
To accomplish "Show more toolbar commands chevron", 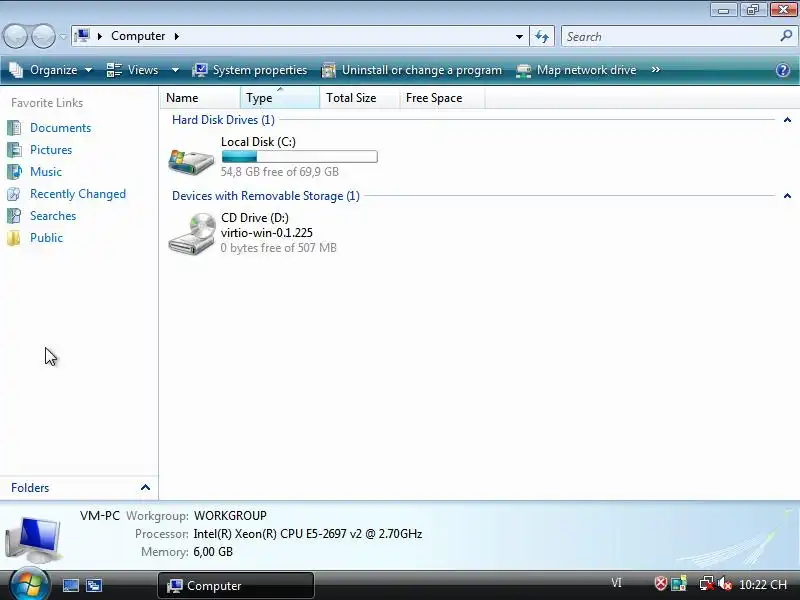I will click(656, 69).
